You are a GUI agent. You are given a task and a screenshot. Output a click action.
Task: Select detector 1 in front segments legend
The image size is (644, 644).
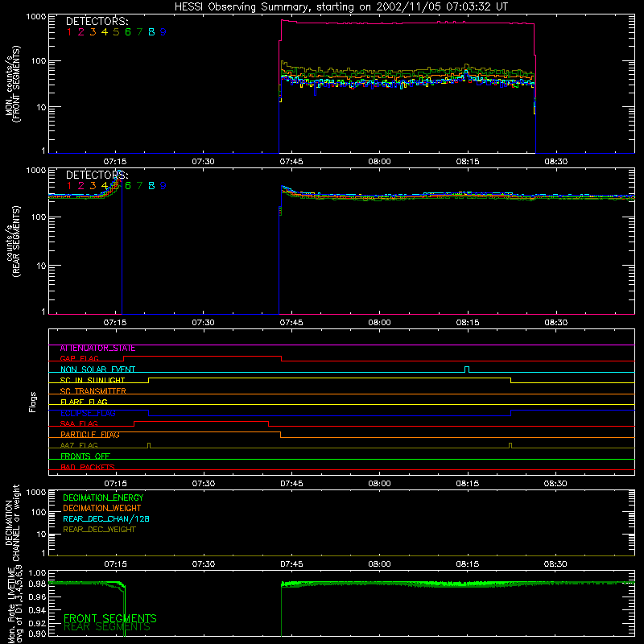(69, 32)
